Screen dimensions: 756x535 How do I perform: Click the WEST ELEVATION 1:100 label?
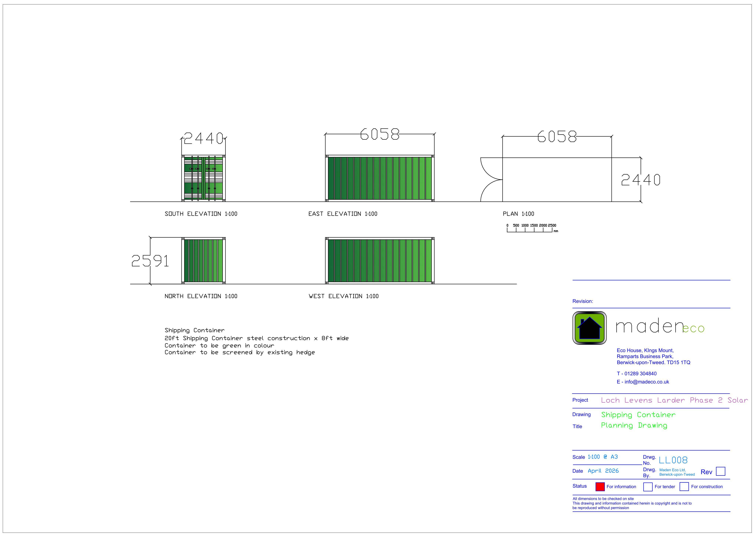343,296
